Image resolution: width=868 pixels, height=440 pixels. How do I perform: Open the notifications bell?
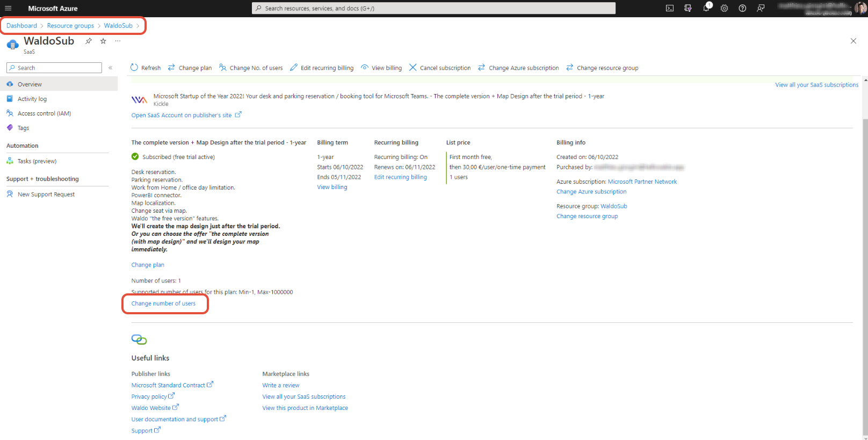click(x=706, y=8)
